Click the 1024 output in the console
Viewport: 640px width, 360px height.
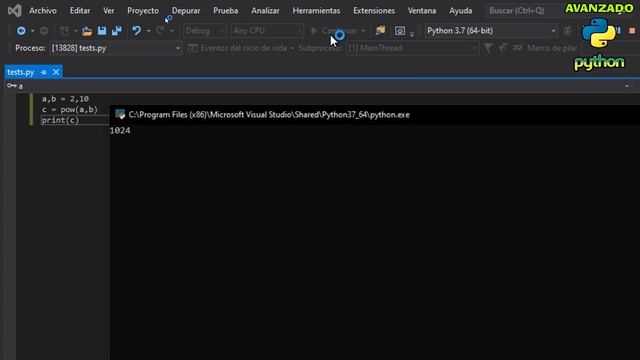pos(120,131)
